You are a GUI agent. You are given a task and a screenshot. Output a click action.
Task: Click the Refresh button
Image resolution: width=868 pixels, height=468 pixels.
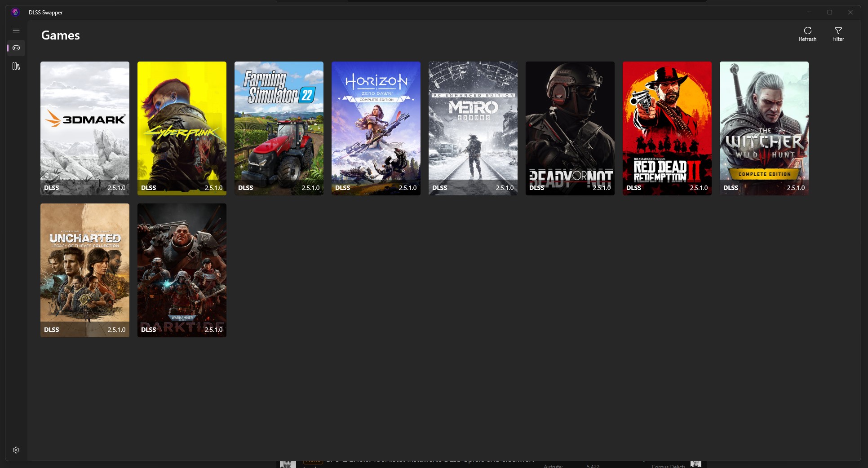(807, 34)
